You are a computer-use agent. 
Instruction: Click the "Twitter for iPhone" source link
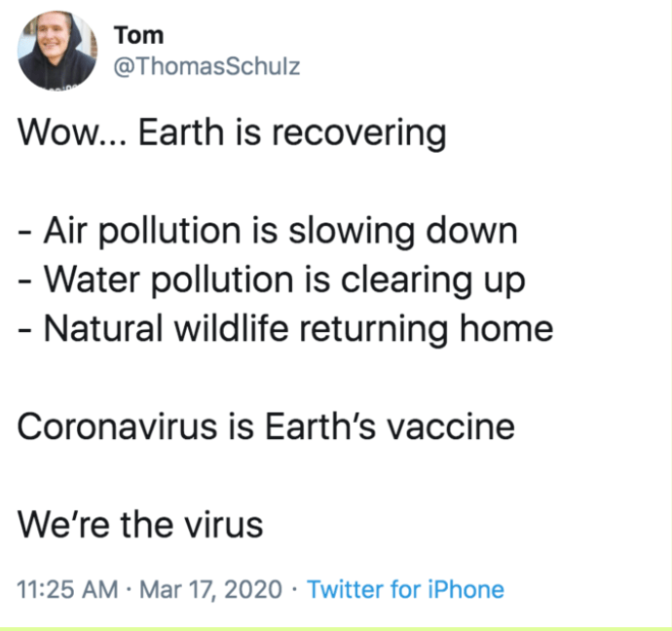tap(405, 589)
